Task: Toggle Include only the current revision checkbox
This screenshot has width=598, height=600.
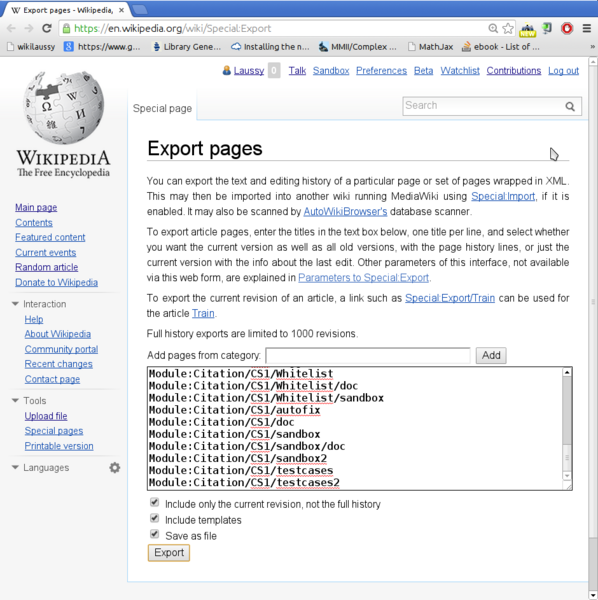Action: [155, 502]
